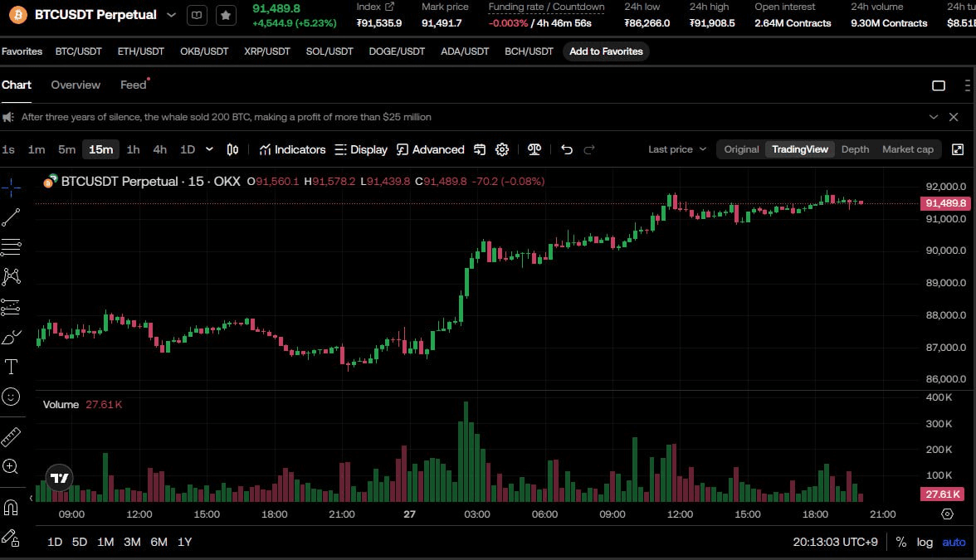Viewport: 976px width, 560px height.
Task: Open the Last price display dropdown
Action: coord(676,149)
